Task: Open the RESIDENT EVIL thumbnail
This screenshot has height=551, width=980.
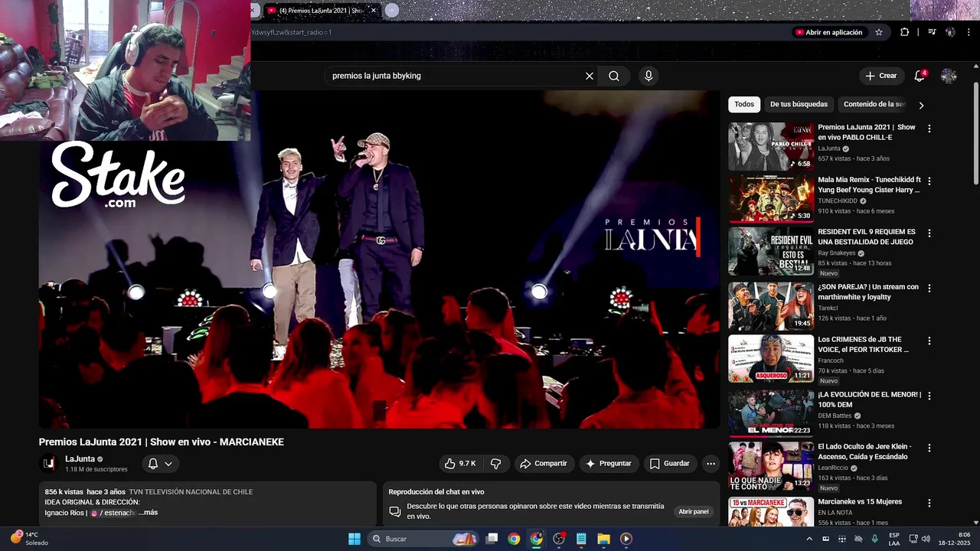Action: point(771,251)
